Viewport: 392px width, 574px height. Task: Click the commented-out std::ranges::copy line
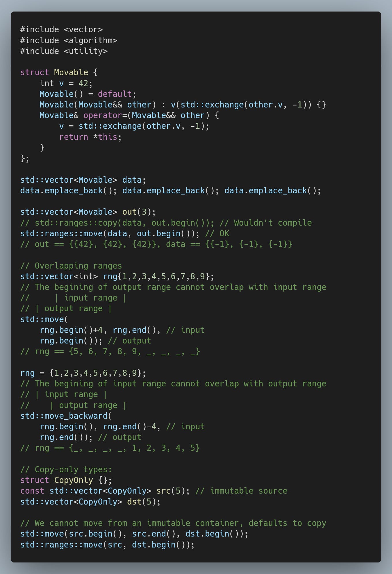(166, 223)
